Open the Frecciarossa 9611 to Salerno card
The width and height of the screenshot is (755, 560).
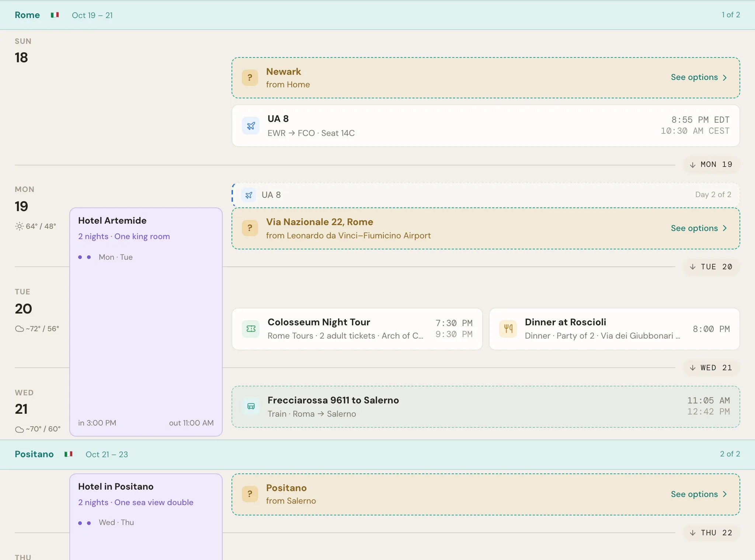tap(486, 407)
